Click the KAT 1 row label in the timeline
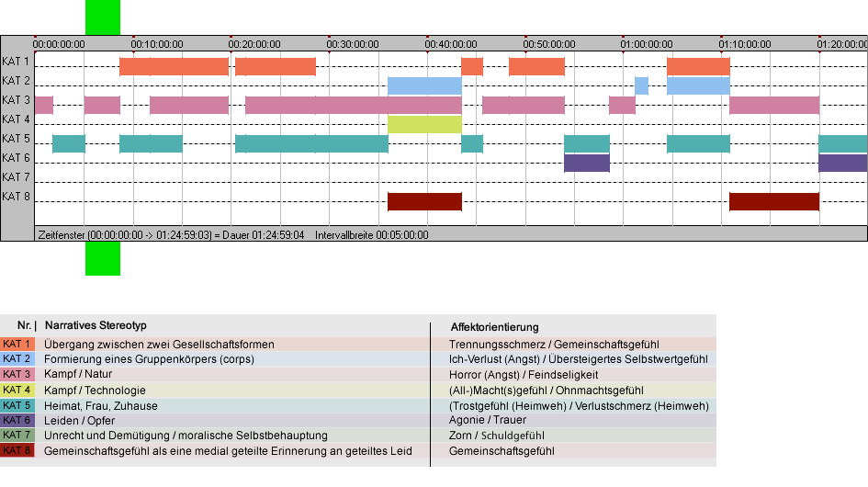Screen dimensions: 868x487 click(x=16, y=62)
